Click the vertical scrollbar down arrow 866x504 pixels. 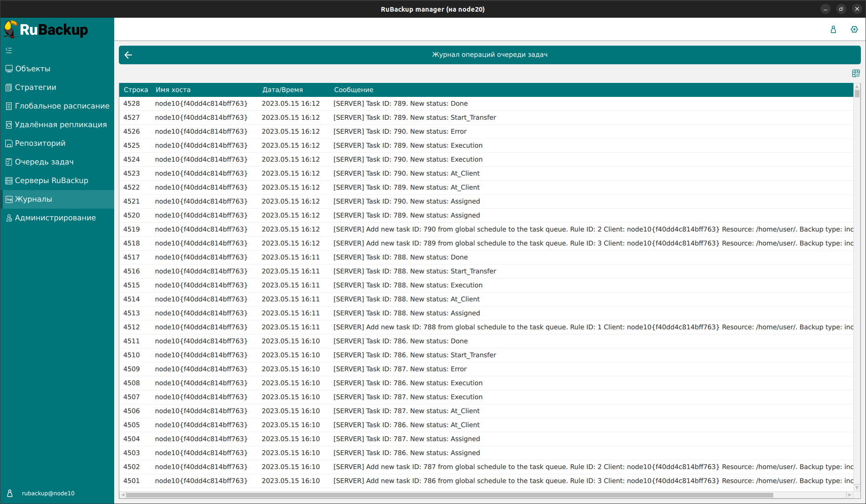pos(857,488)
